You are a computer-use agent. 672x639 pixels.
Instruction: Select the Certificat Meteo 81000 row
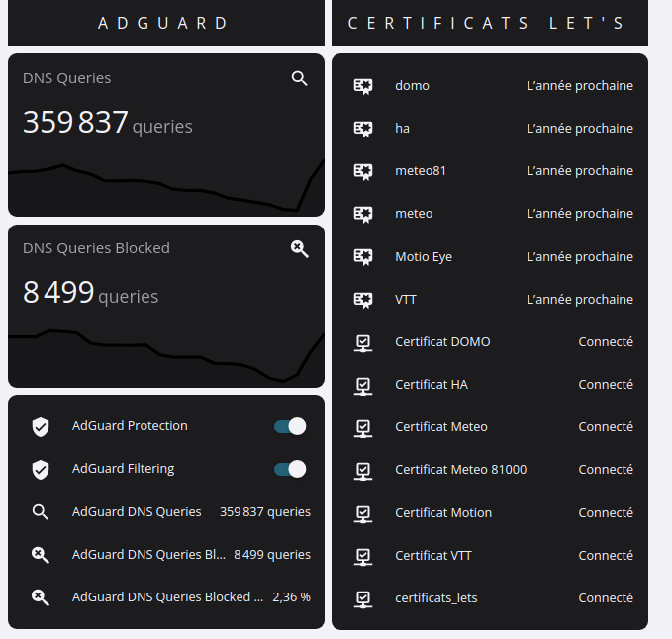[x=490, y=470]
